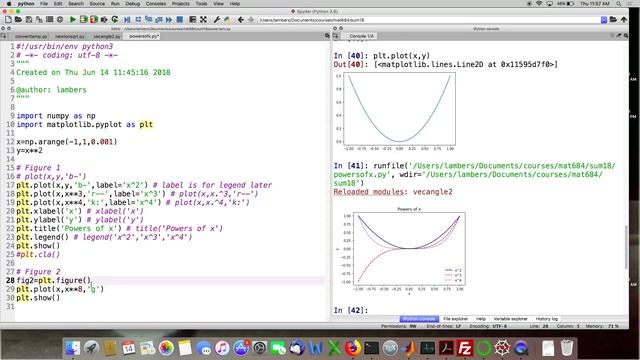This screenshot has width=640, height=360.
Task: Click the debug step-over icon
Action: 138,20
